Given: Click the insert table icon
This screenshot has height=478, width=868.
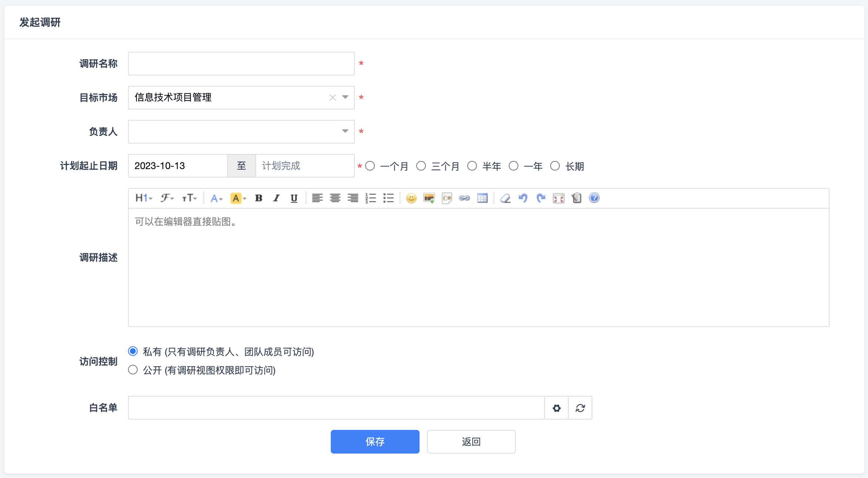Looking at the screenshot, I should tap(482, 198).
